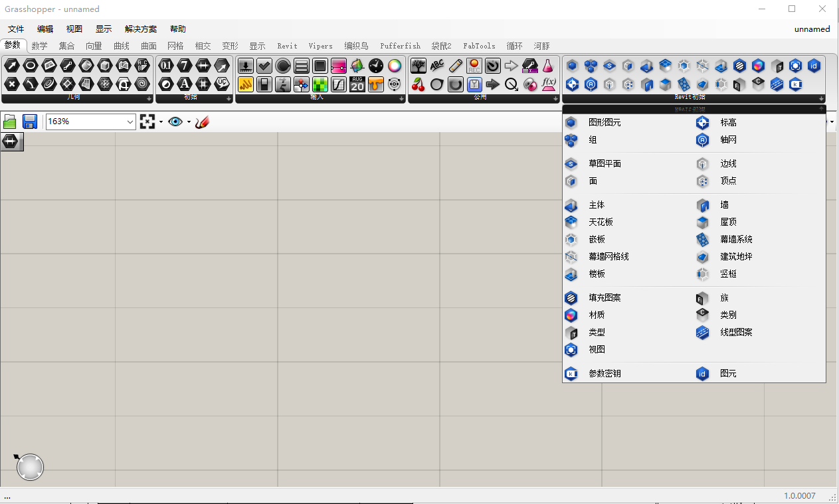Select the Calendar 'AUG 20' icon
The image size is (839, 504).
tap(357, 84)
